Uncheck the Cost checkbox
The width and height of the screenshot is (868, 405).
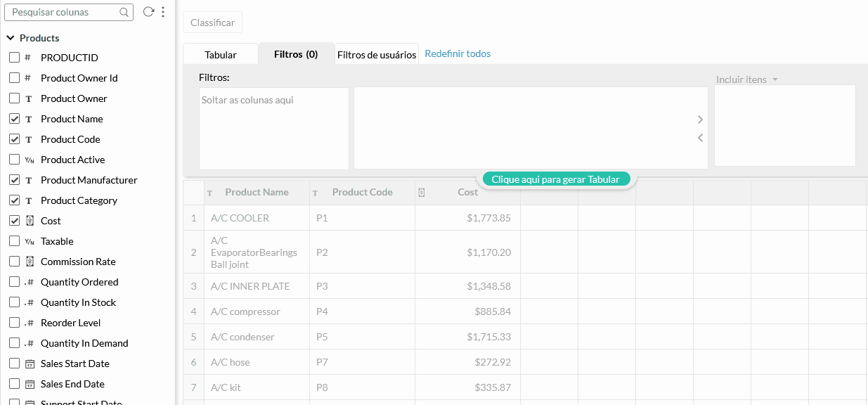click(14, 221)
